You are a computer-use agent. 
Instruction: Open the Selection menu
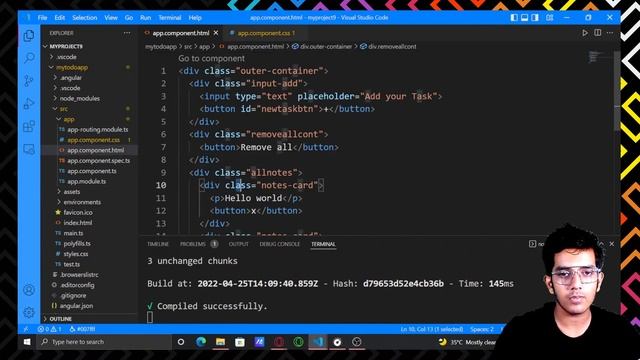point(84,18)
